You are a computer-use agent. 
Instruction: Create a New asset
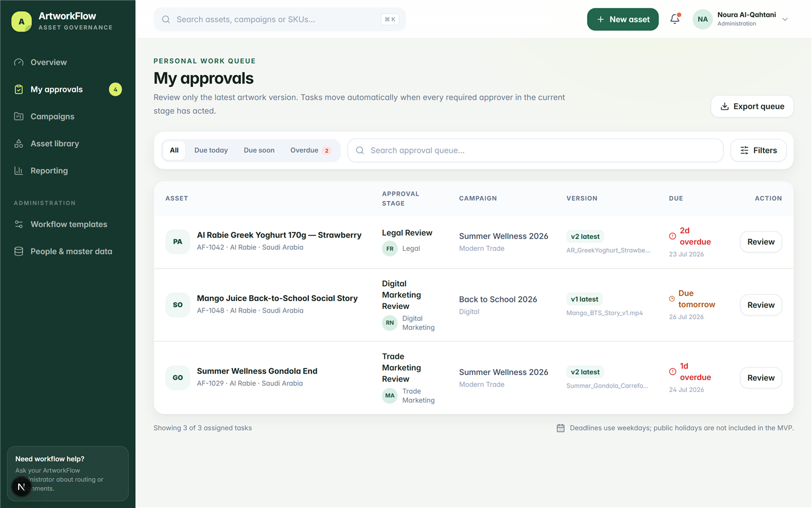tap(623, 19)
